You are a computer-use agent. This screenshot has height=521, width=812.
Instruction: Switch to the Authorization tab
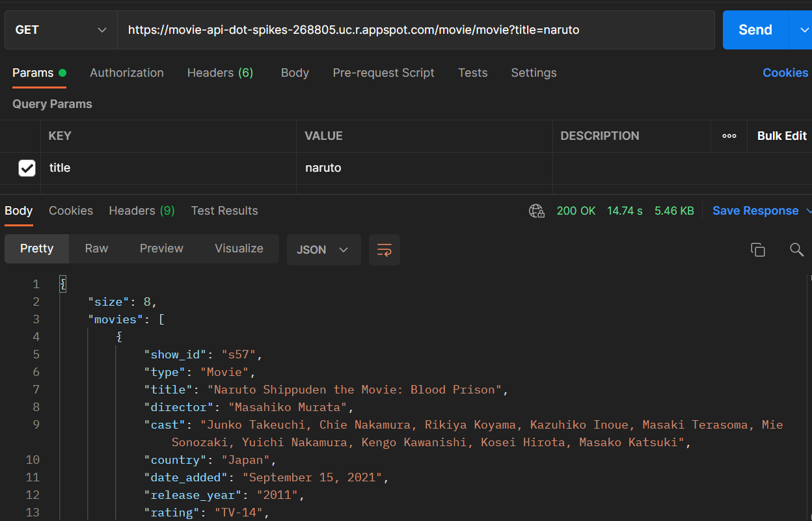[127, 73]
